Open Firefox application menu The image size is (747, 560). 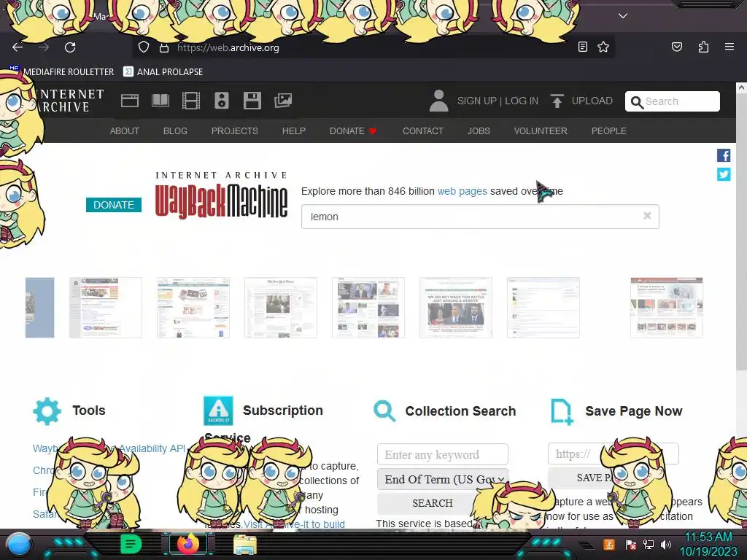click(x=729, y=47)
